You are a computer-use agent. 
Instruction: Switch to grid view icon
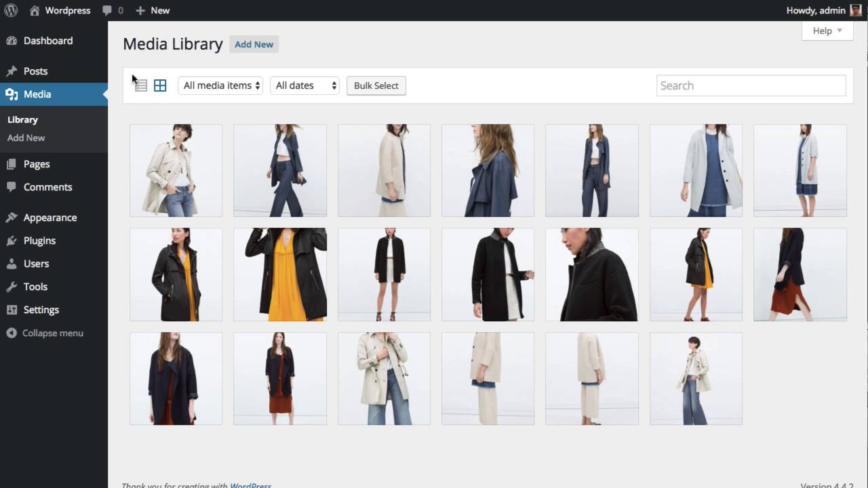tap(160, 85)
